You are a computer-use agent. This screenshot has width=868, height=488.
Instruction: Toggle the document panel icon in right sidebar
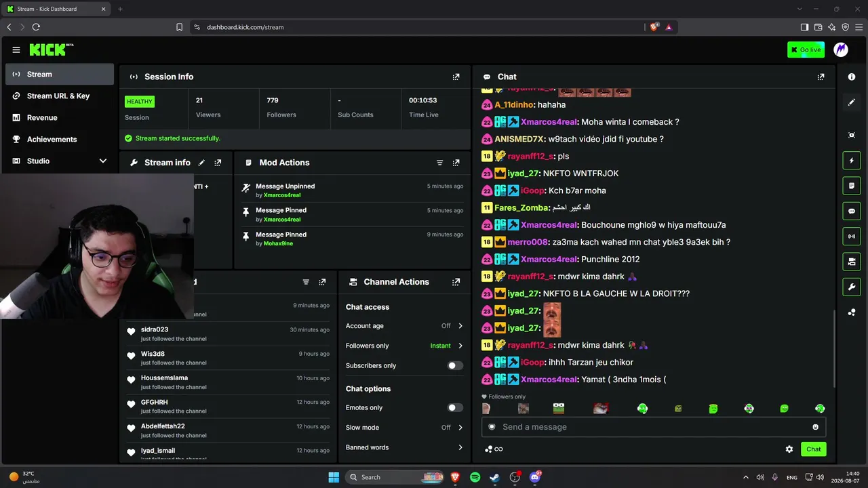852,186
